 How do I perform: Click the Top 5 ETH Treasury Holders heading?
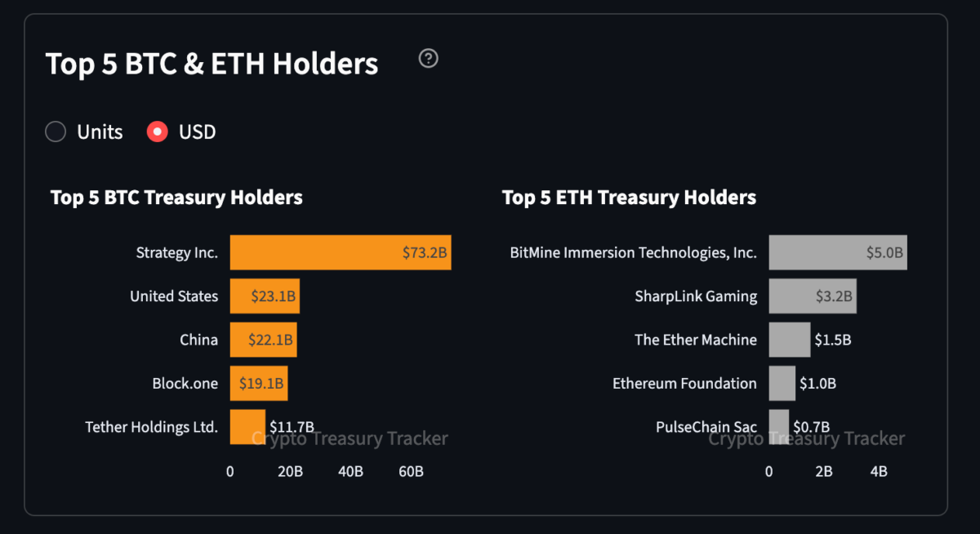point(629,197)
